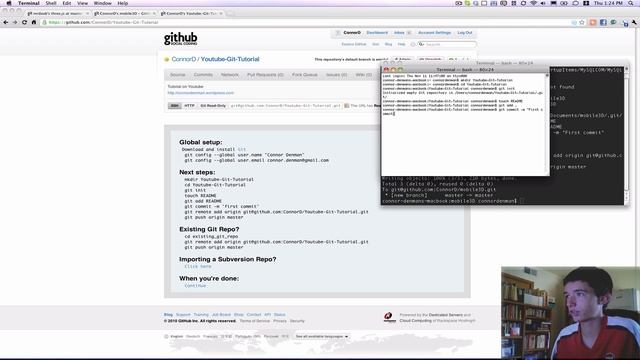This screenshot has height=360, width=640.
Task: Open the Terminal application menu
Action: click(x=29, y=3)
